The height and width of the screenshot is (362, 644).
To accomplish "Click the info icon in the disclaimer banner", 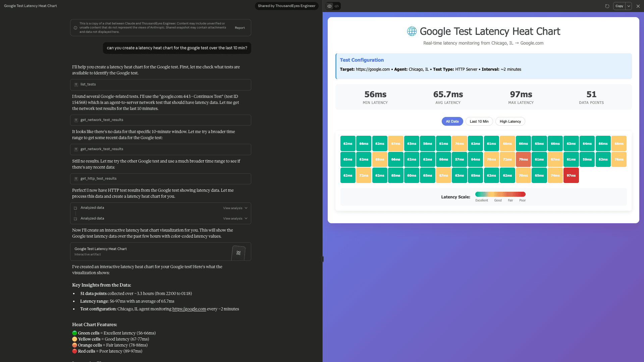I will coord(75,27).
